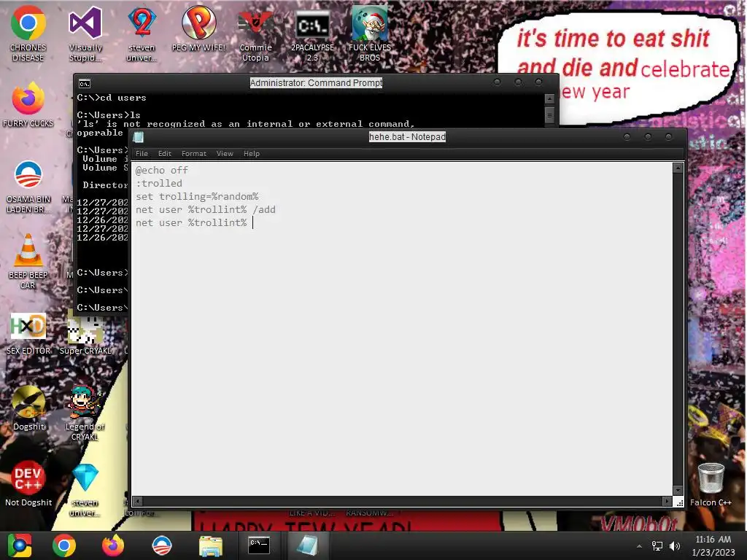
Task: Switch to Command Prompt taskbar button
Action: (x=259, y=545)
